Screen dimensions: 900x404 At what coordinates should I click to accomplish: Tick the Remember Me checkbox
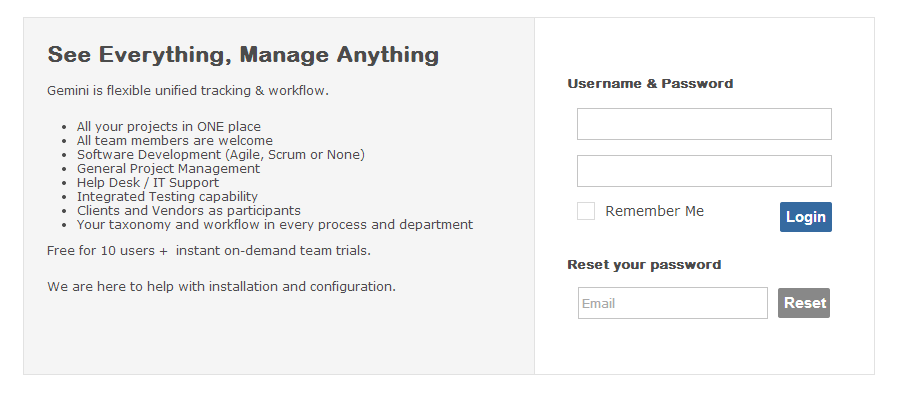click(x=585, y=211)
